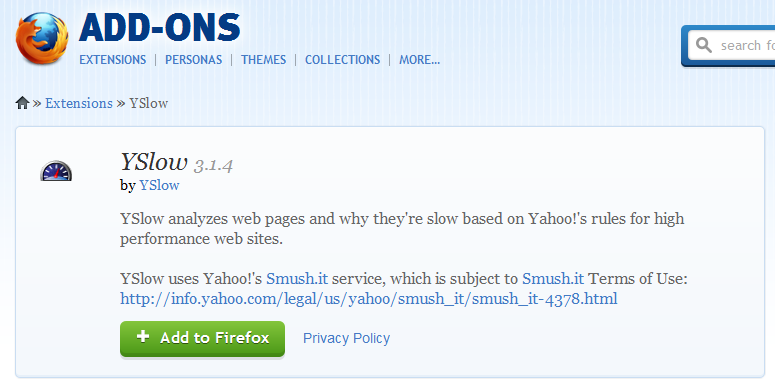Click the YSlow speedometer icon
775x387 pixels.
56,171
